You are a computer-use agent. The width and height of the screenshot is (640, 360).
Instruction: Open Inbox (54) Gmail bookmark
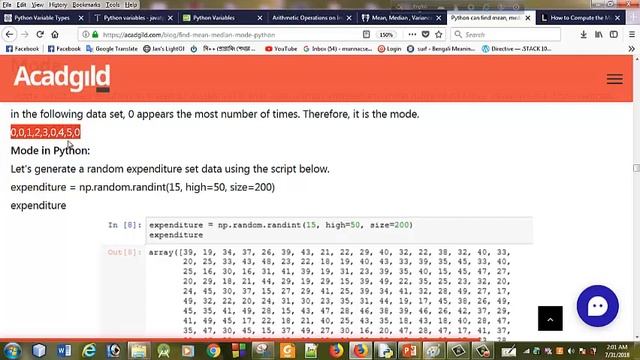[338, 49]
